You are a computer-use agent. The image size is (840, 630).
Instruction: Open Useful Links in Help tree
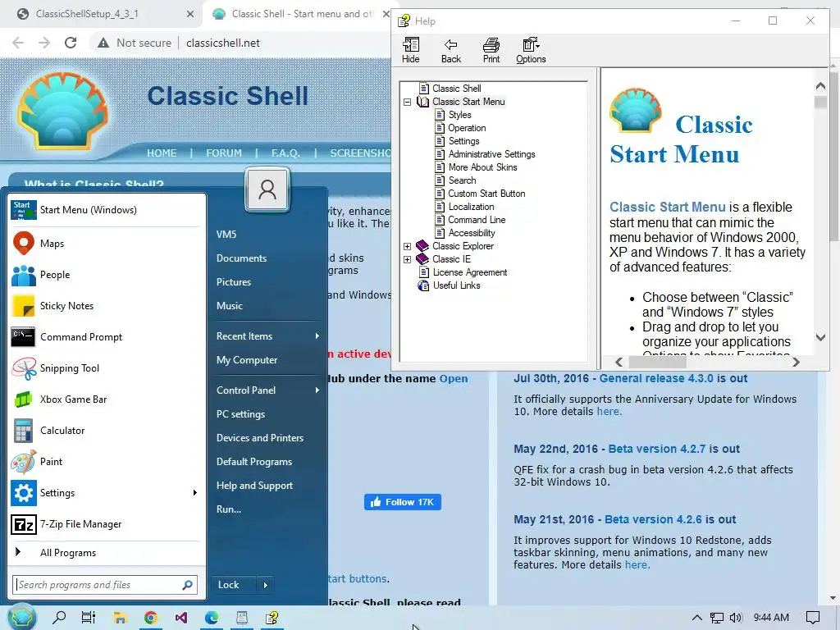456,285
